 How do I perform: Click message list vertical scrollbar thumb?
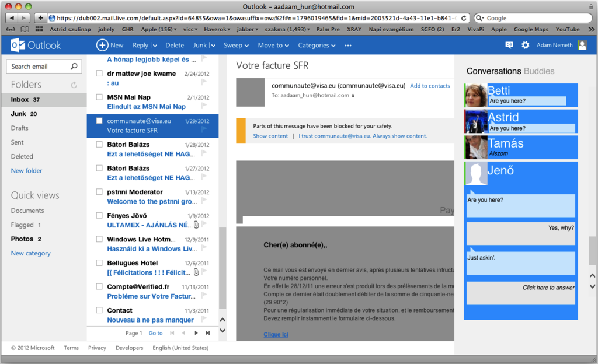coord(222,268)
